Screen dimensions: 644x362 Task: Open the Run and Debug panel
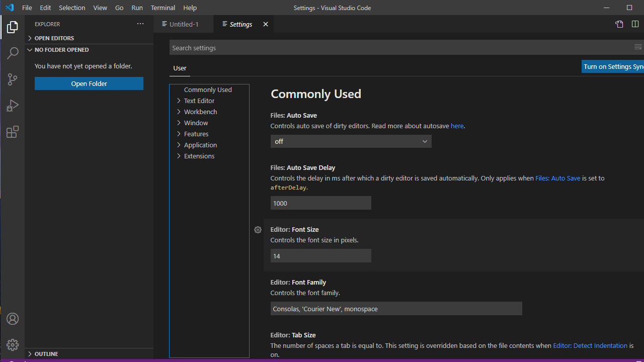[12, 106]
